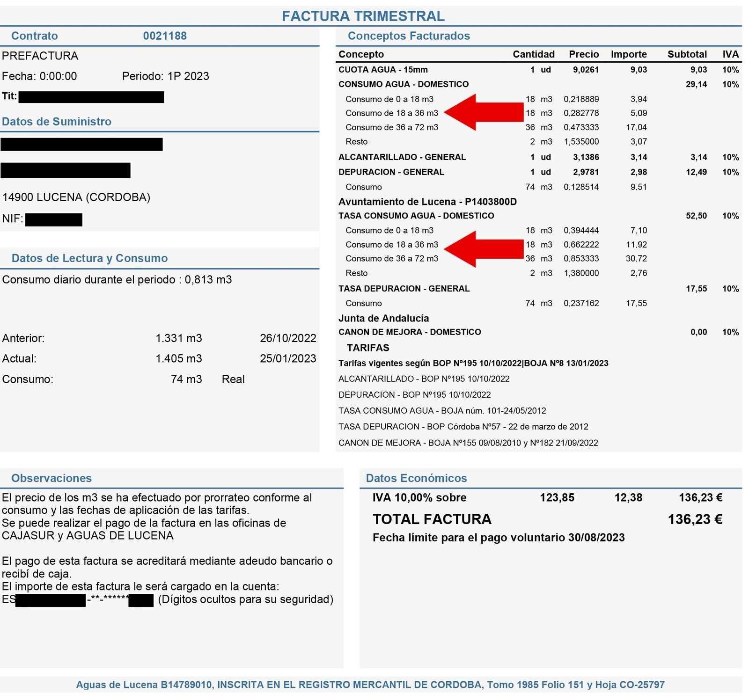Click the Aguas de Lucena footer registry text

[370, 685]
